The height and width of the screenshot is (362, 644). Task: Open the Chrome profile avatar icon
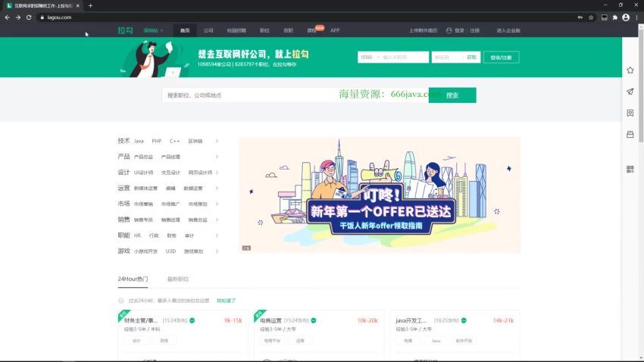[626, 17]
